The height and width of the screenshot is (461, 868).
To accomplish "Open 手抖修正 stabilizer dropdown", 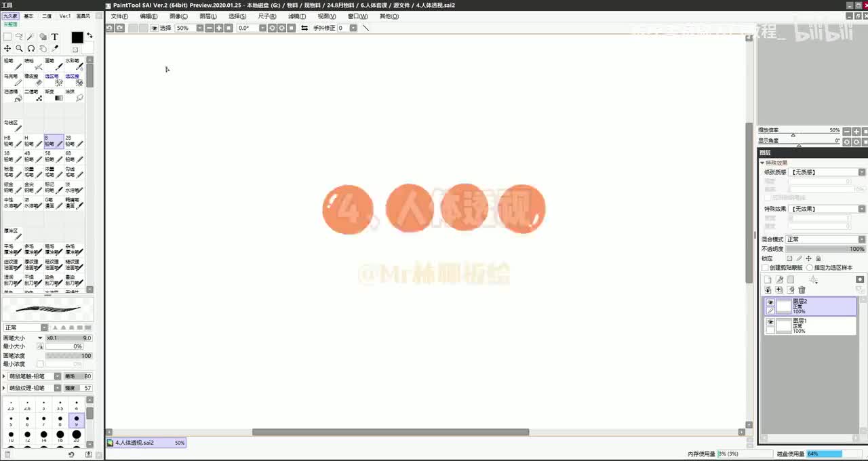I will point(355,28).
